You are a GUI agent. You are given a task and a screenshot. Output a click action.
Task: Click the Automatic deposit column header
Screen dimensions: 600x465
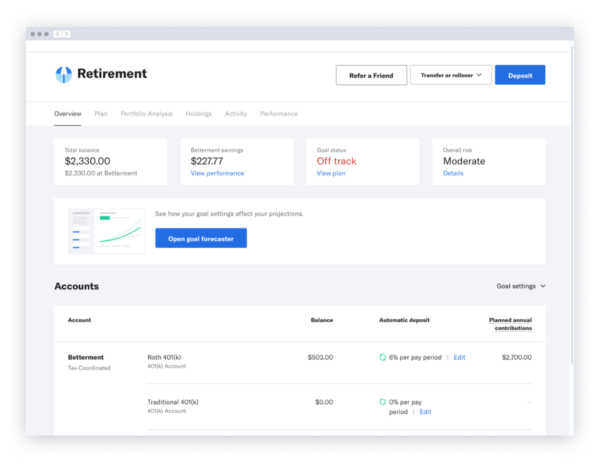coord(404,320)
